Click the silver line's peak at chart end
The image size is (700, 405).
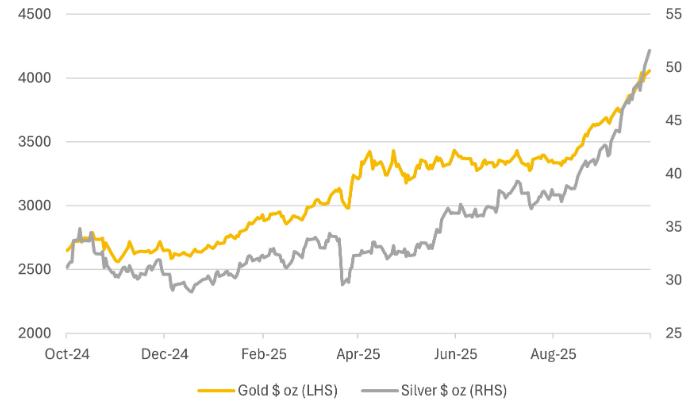(x=651, y=50)
